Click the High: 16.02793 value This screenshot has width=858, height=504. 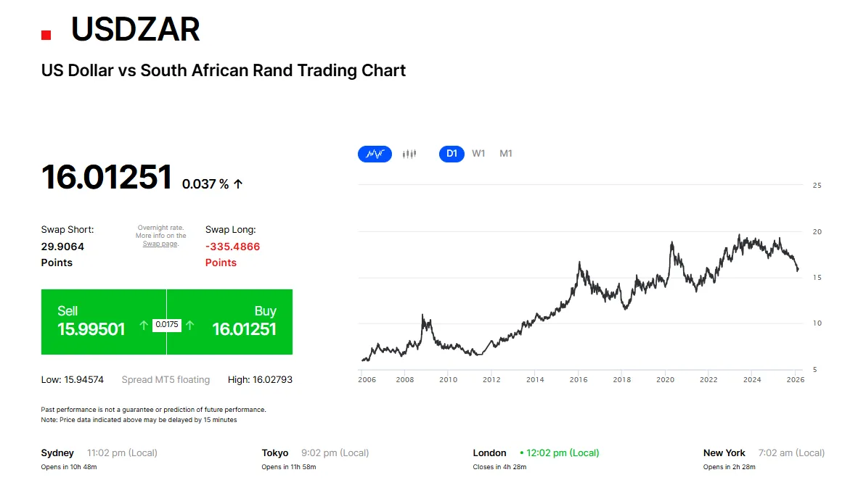pos(261,379)
